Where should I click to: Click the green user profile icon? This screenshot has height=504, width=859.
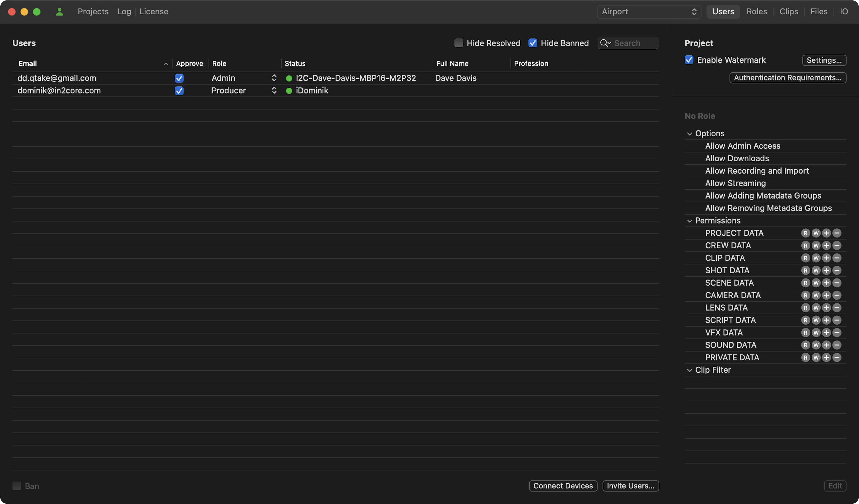60,12
